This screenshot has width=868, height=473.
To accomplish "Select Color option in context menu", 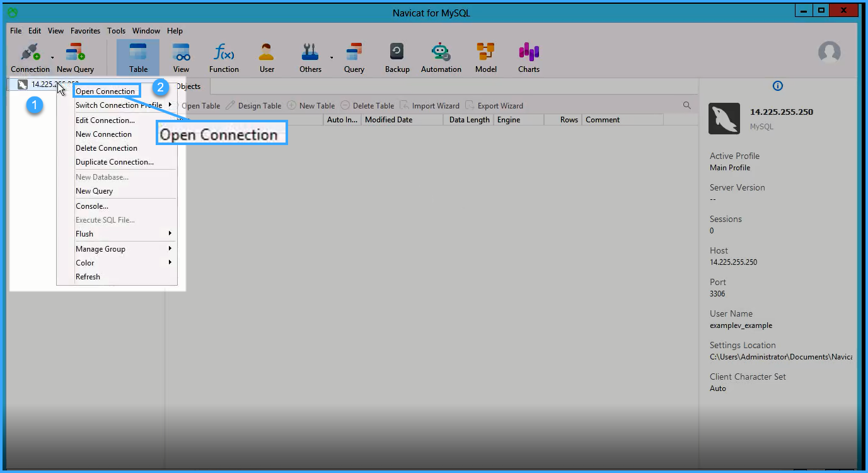I will pos(85,263).
